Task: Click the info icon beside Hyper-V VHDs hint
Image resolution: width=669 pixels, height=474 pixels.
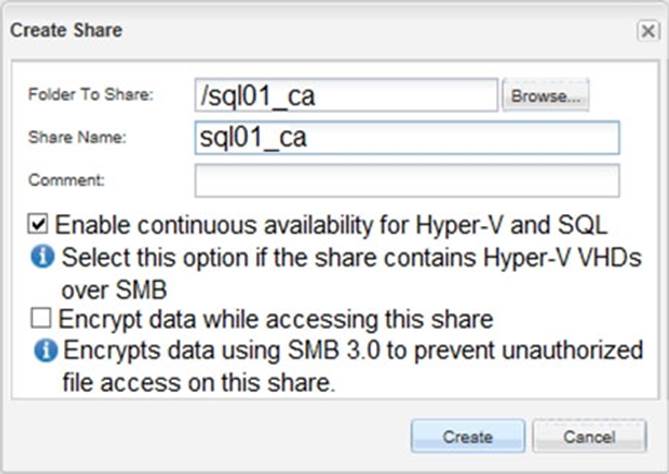Action: [41, 256]
